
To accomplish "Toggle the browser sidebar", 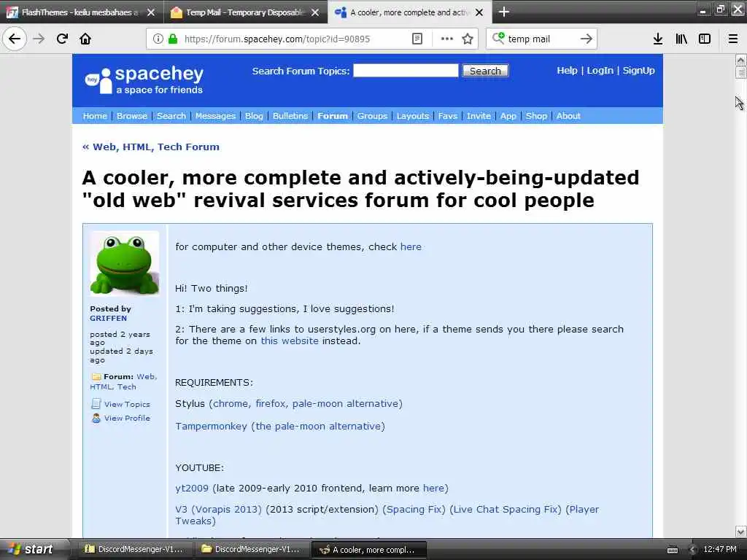I will coord(705,39).
